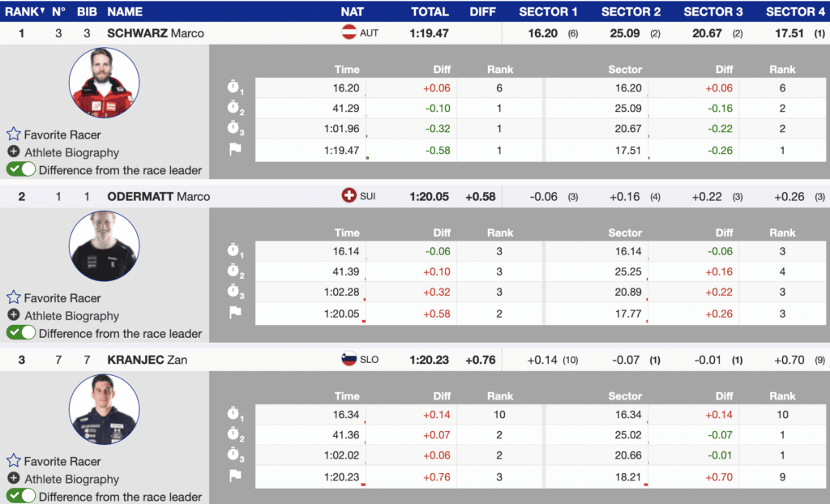Image resolution: width=830 pixels, height=504 pixels.
Task: Toggle race leader difference switch for Kranjec
Action: 21,496
